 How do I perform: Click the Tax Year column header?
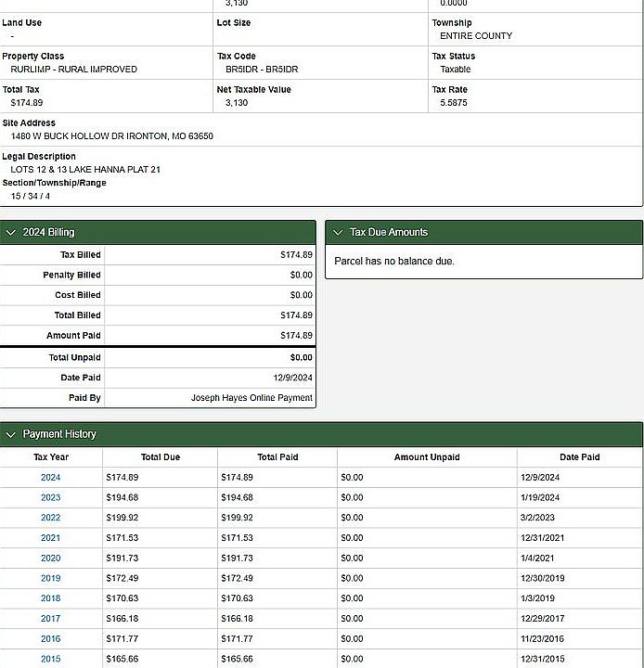51,457
